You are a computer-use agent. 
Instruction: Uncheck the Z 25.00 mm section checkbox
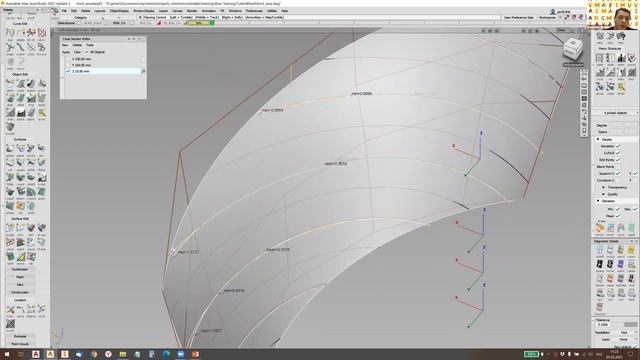[68, 71]
